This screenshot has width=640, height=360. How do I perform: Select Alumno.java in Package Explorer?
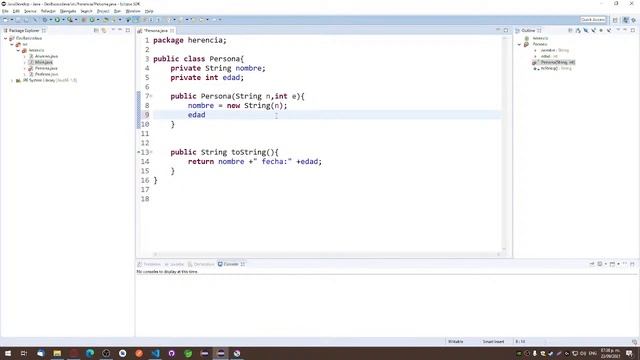click(43, 56)
